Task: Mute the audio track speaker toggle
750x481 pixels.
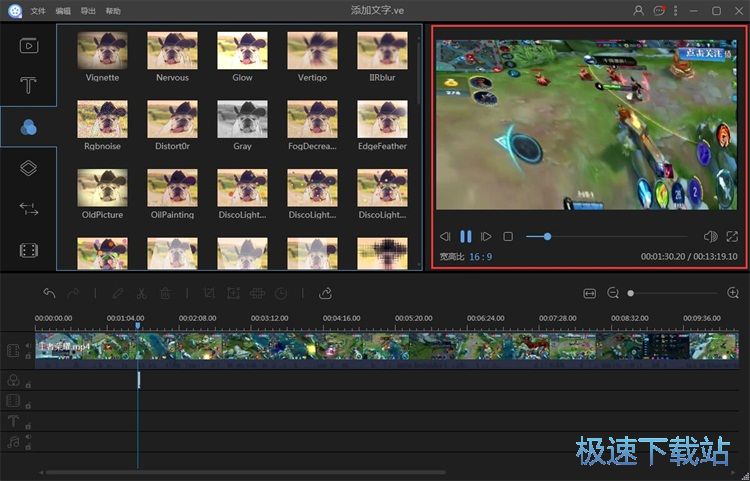Action: point(28,437)
